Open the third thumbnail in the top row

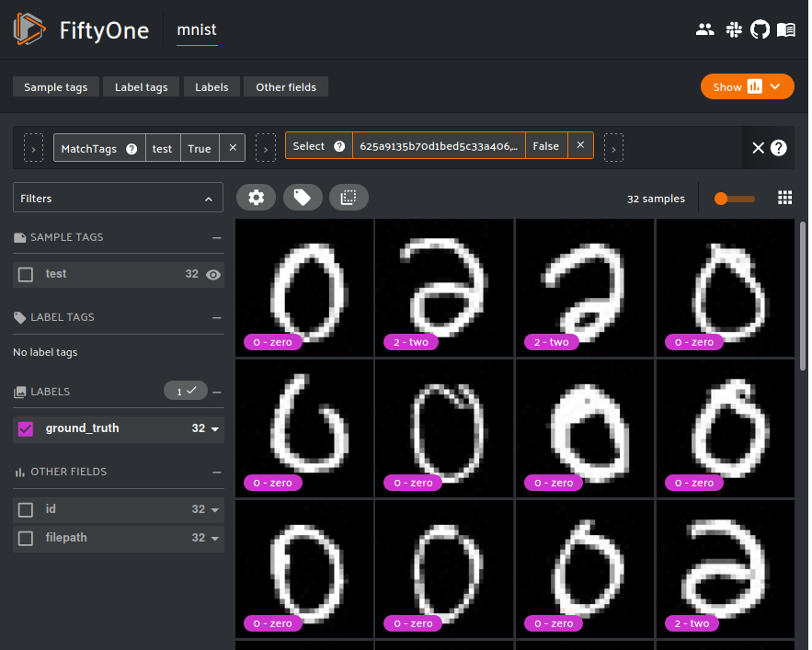[x=585, y=288]
